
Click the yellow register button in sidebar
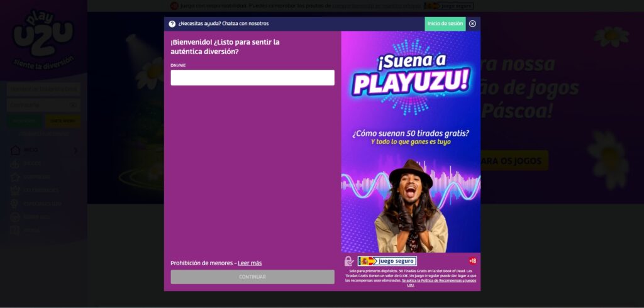pyautogui.click(x=62, y=121)
